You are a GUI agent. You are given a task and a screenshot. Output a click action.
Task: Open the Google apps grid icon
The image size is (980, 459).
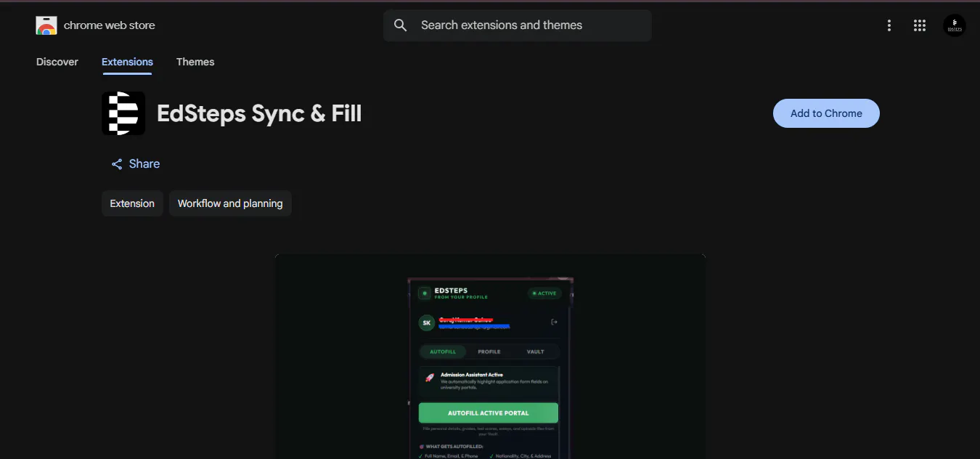click(x=920, y=25)
